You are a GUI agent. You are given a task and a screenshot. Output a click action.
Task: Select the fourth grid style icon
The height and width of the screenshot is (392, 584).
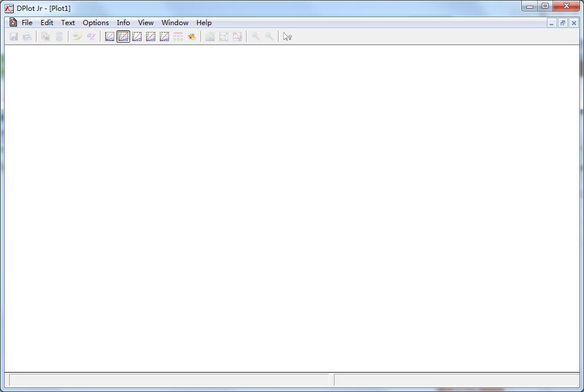click(151, 37)
